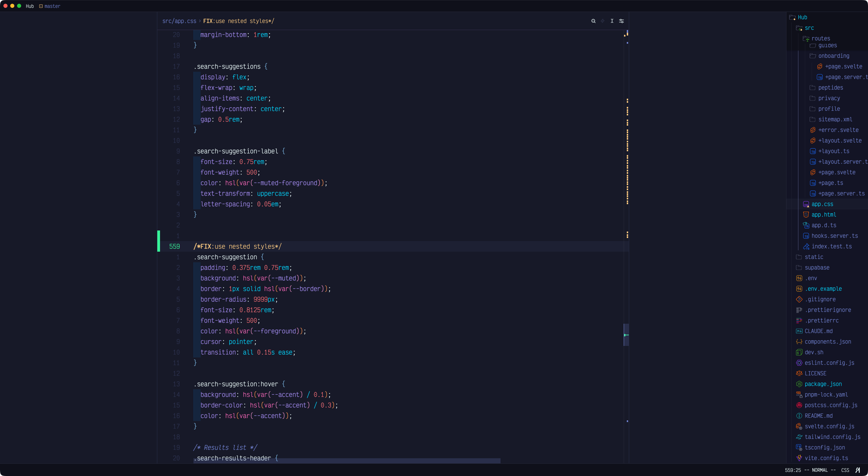Click the package.json npm icon
Viewport: 868px width, 476px height.
point(799,384)
